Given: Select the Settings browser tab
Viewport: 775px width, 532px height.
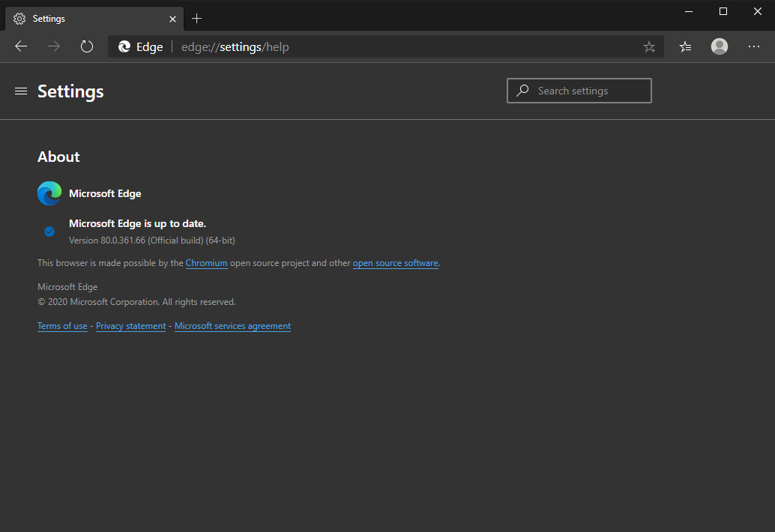Looking at the screenshot, I should pyautogui.click(x=94, y=19).
